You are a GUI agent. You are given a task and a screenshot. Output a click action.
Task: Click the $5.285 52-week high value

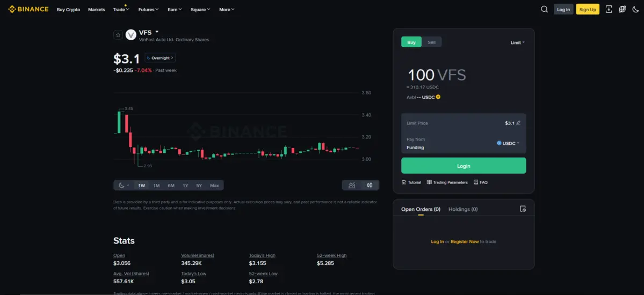pos(325,263)
